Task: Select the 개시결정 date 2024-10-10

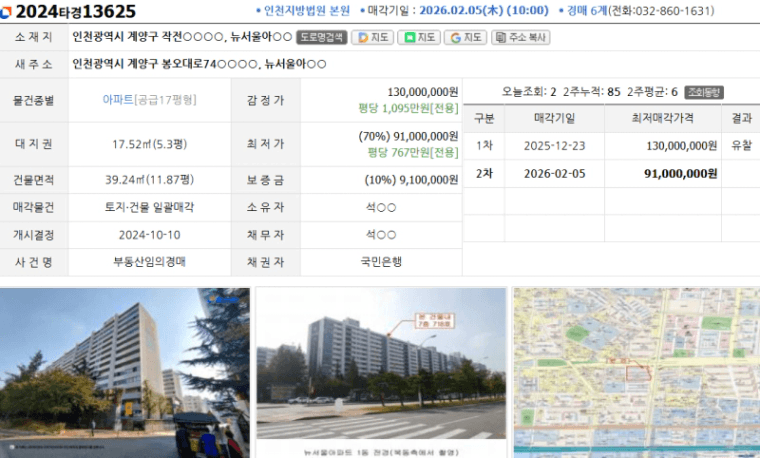Action: click(149, 235)
